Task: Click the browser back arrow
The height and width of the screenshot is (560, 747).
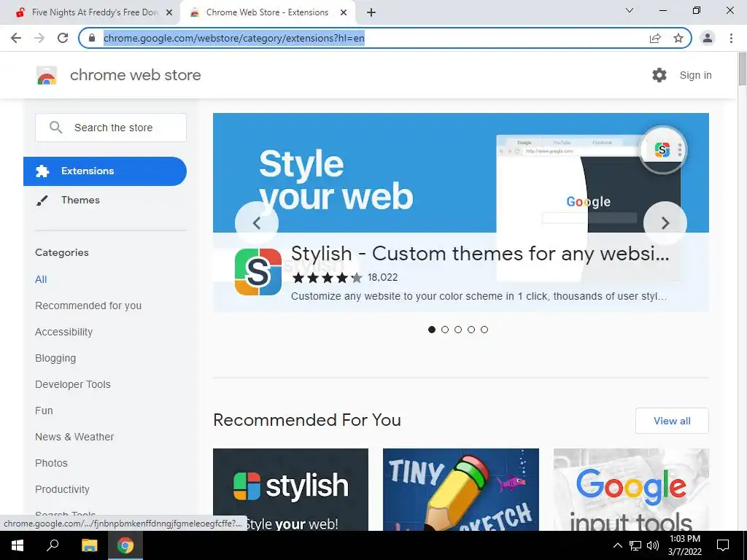Action: [x=16, y=38]
